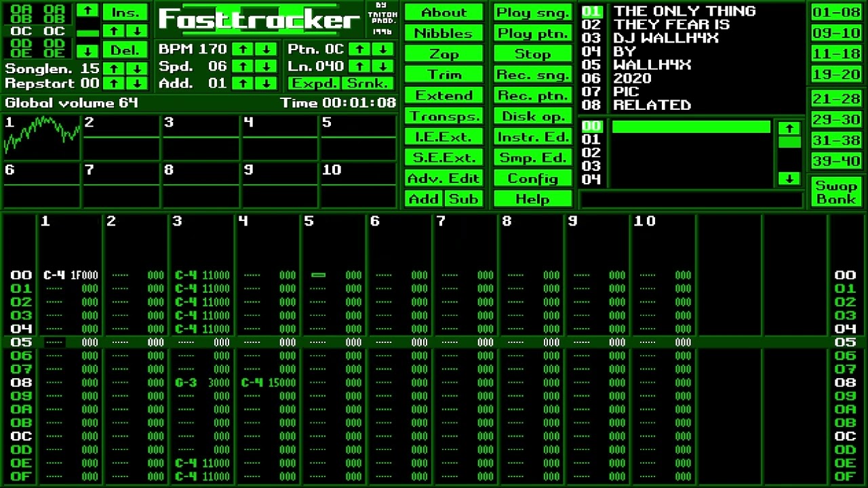The width and height of the screenshot is (868, 488).
Task: Switch to instrument bank 31-38
Action: (x=836, y=140)
